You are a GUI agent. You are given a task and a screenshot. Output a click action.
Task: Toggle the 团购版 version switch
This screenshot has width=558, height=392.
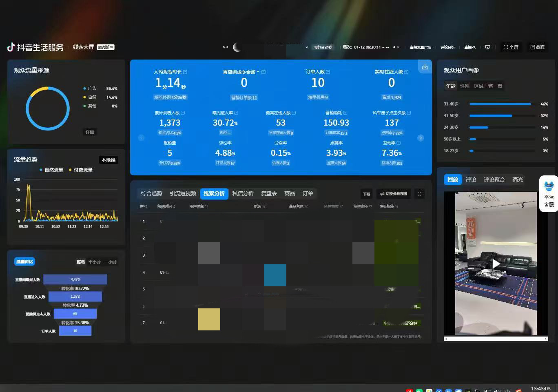(106, 47)
